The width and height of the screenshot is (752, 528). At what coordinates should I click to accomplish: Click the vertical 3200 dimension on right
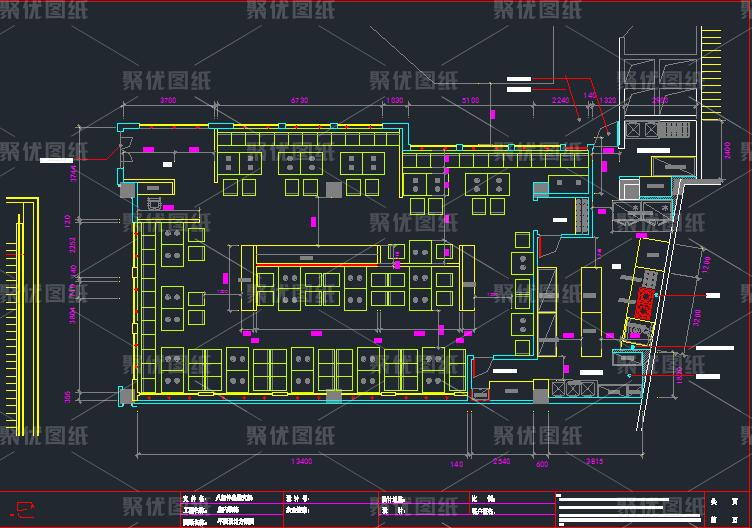[697, 317]
